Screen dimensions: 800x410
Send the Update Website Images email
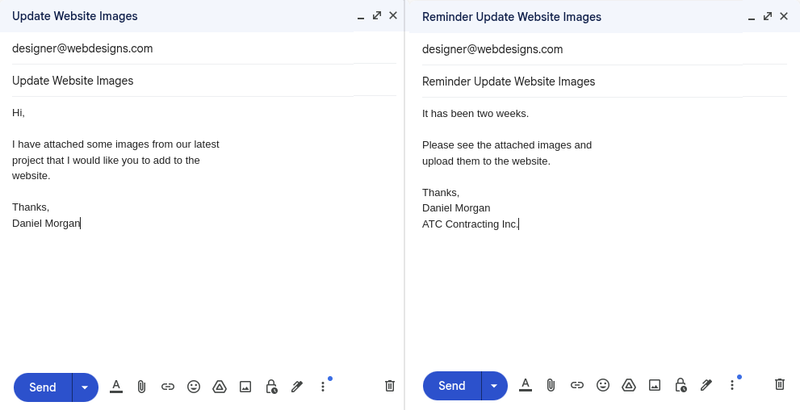[x=43, y=387]
